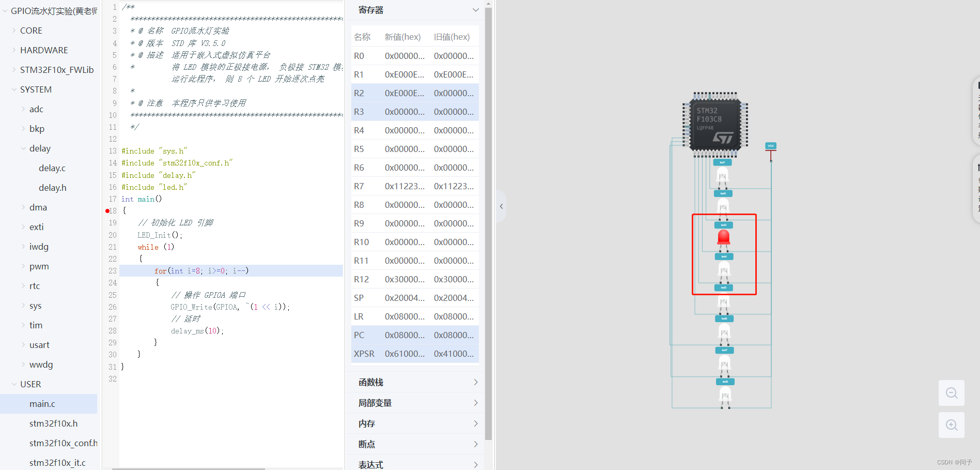The height and width of the screenshot is (470, 980).
Task: Click the 新值(hex) column header
Action: 402,37
